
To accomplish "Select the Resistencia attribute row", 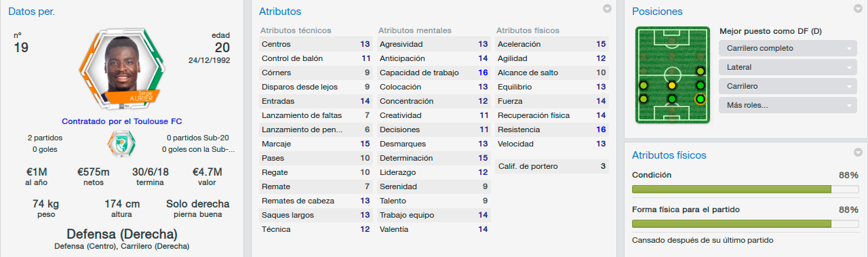I will 552,130.
